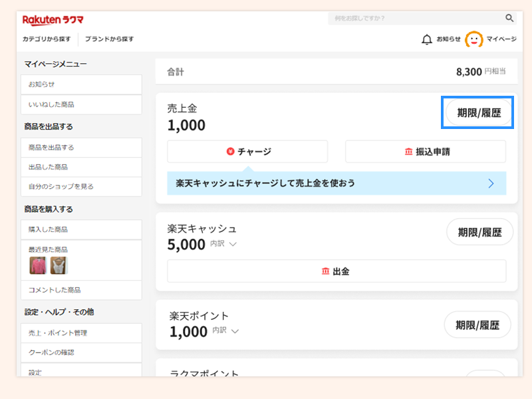The image size is (532, 399).
Task: Open 購入した商品 in the sidebar
Action: [81, 229]
